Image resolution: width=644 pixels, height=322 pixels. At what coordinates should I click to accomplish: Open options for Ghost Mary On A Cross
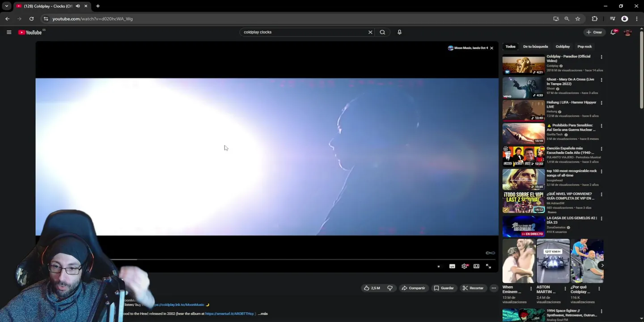(602, 80)
